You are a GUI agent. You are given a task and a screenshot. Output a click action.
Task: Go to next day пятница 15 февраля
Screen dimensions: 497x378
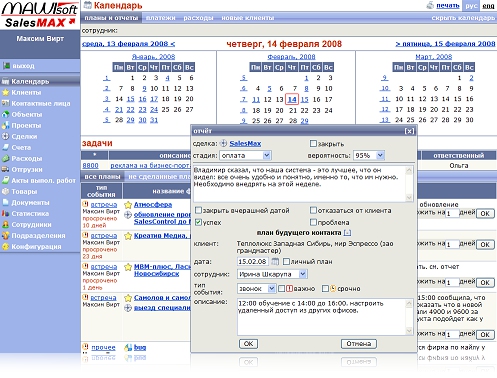pos(445,44)
